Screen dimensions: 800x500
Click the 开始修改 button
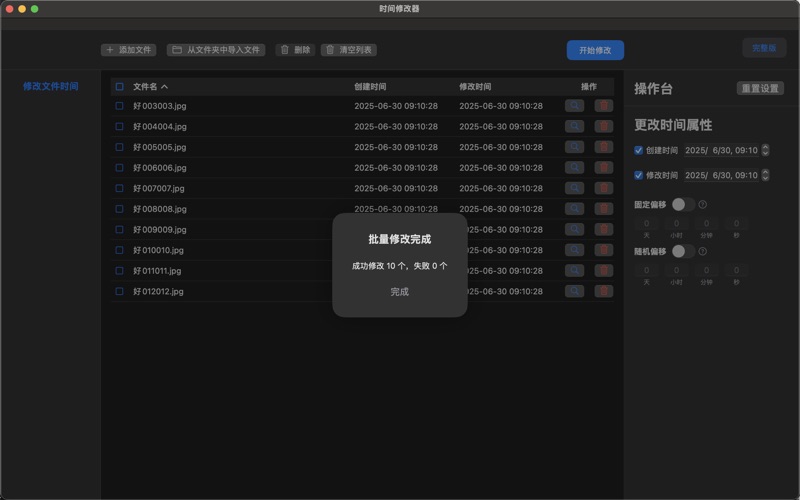pos(595,50)
